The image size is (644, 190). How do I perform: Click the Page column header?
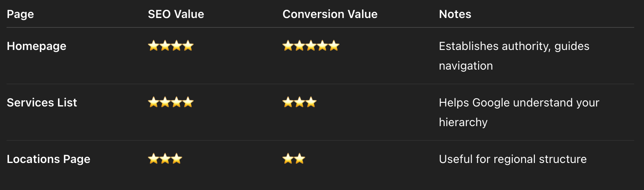point(20,14)
